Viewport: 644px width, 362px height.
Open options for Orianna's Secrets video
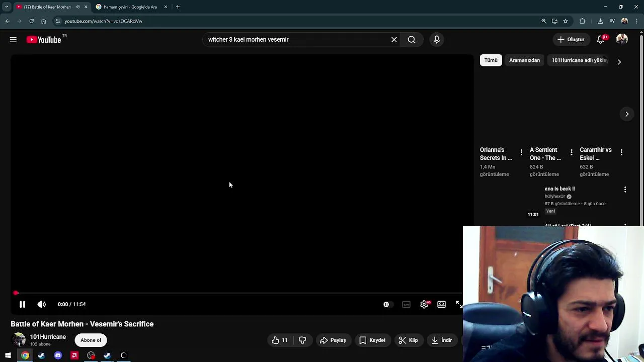521,152
